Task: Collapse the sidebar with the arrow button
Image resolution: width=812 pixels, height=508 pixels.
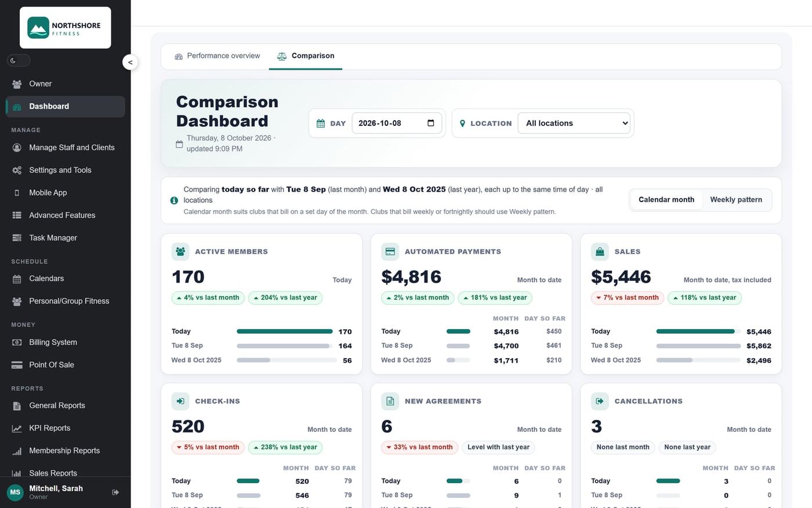Action: point(130,62)
